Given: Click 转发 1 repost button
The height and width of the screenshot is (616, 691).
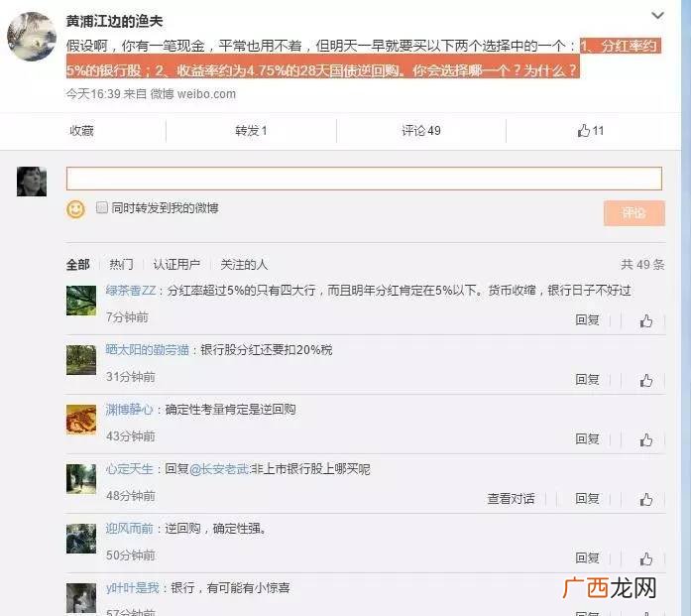Looking at the screenshot, I should tap(251, 131).
